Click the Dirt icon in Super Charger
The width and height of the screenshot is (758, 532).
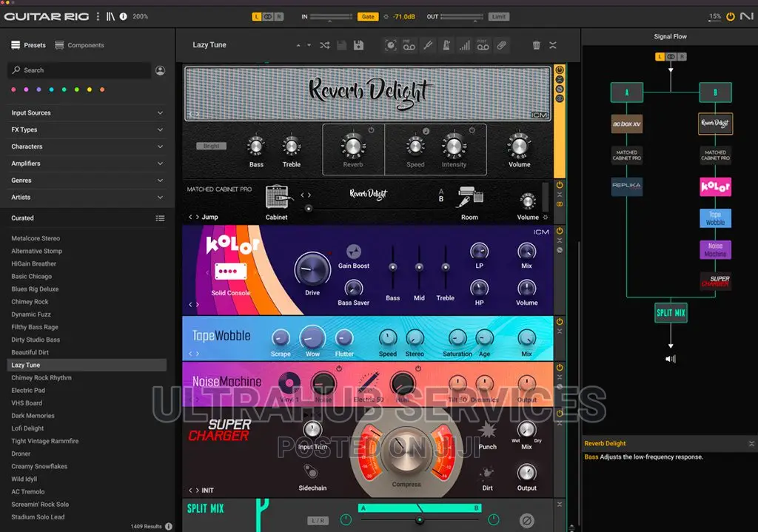click(487, 473)
